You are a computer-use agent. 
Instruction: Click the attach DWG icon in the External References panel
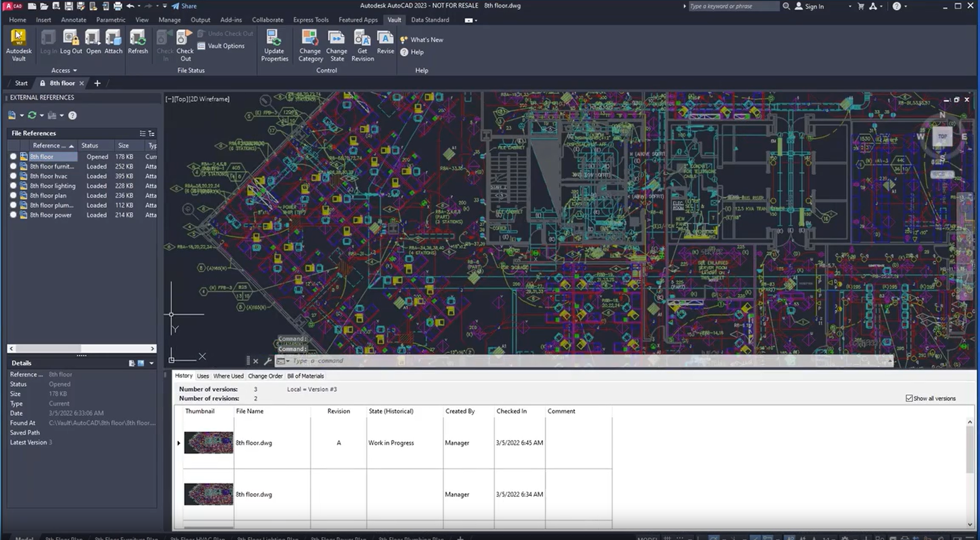[12, 115]
